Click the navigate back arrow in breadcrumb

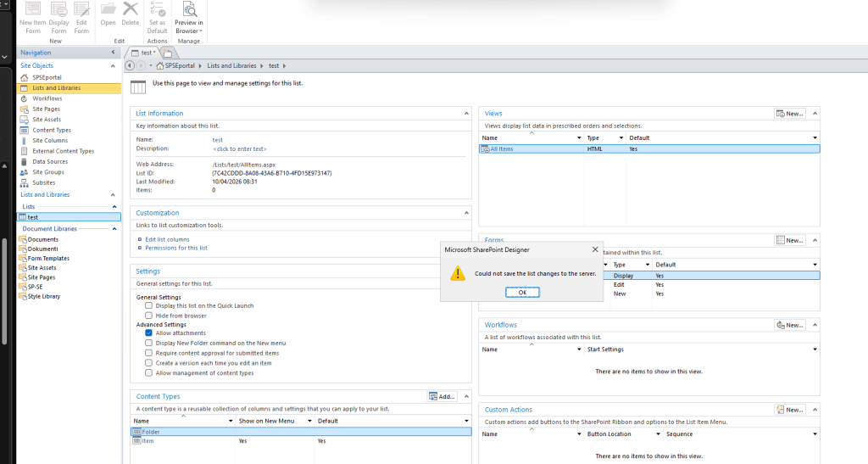coord(130,65)
